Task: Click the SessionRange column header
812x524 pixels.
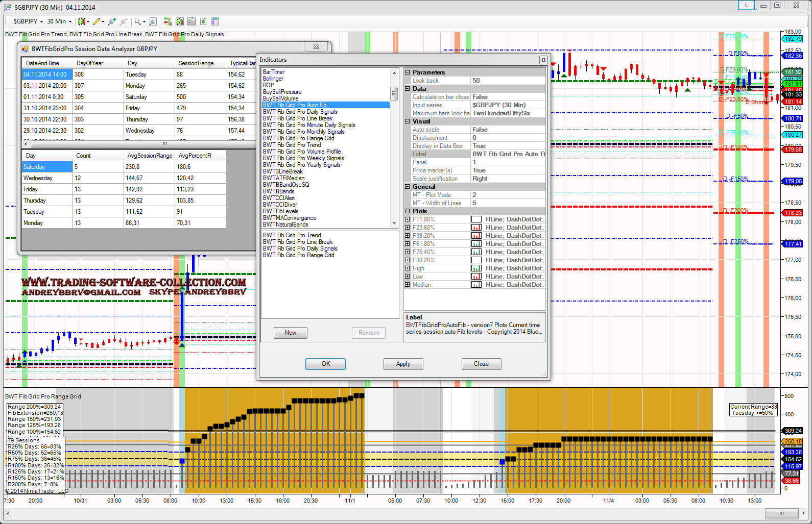Action: tap(196, 63)
